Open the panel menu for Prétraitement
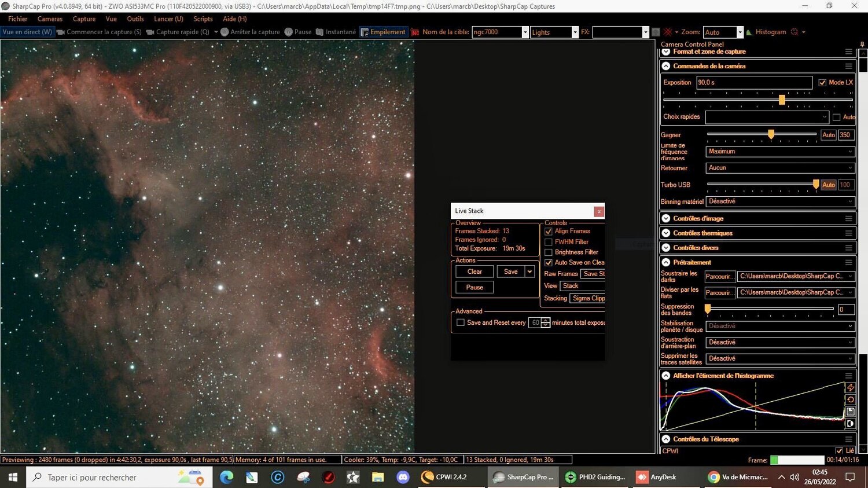This screenshot has width=868, height=488. pyautogui.click(x=848, y=262)
